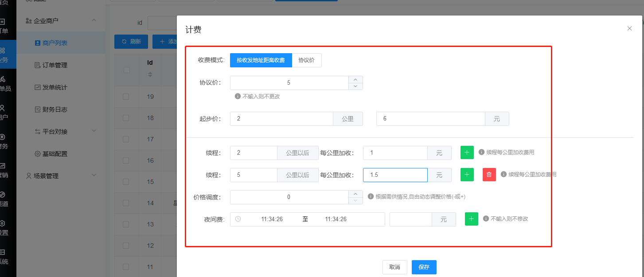Image resolution: width=644 pixels, height=277 pixels.
Task: Check the checkbox on row Id 19
Action: coord(126,97)
